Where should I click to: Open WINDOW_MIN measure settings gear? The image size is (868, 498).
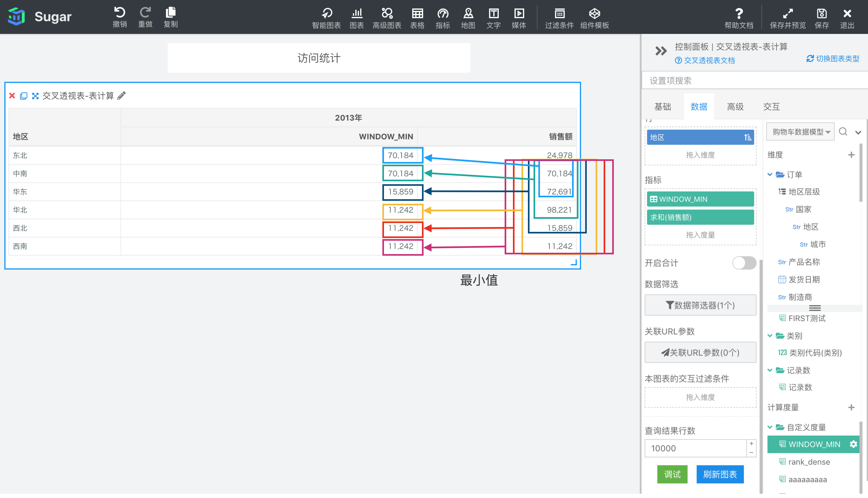point(853,444)
